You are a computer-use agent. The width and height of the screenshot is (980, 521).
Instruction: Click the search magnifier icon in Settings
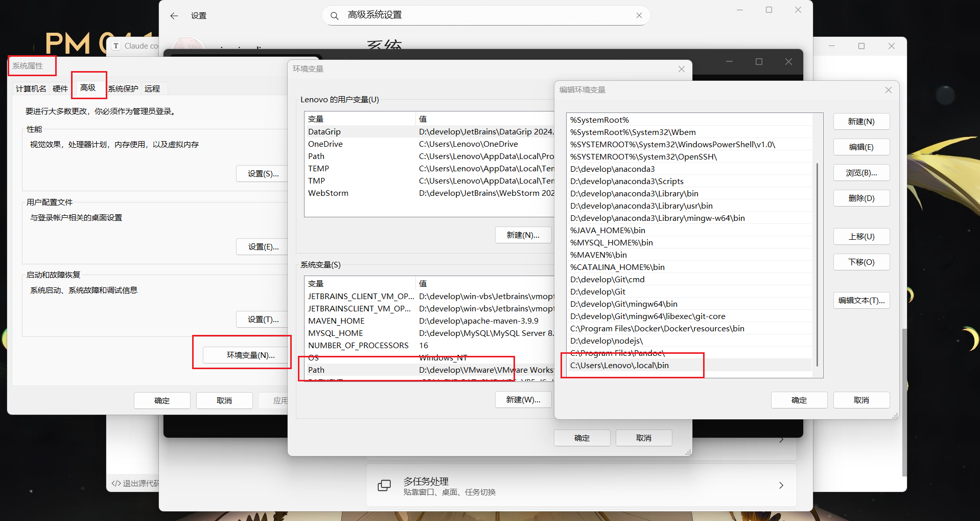[x=335, y=16]
